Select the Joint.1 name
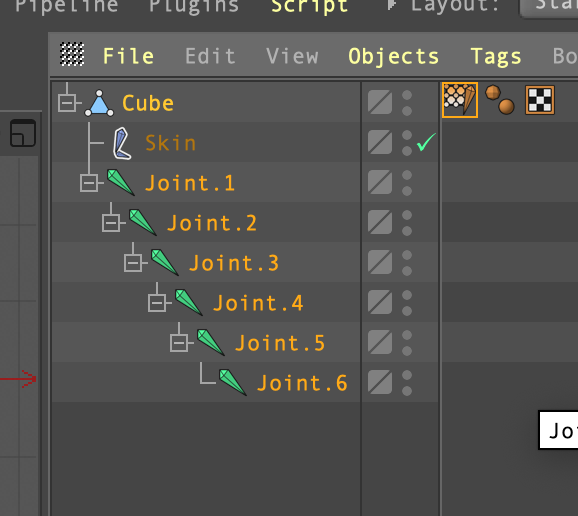 [x=190, y=183]
